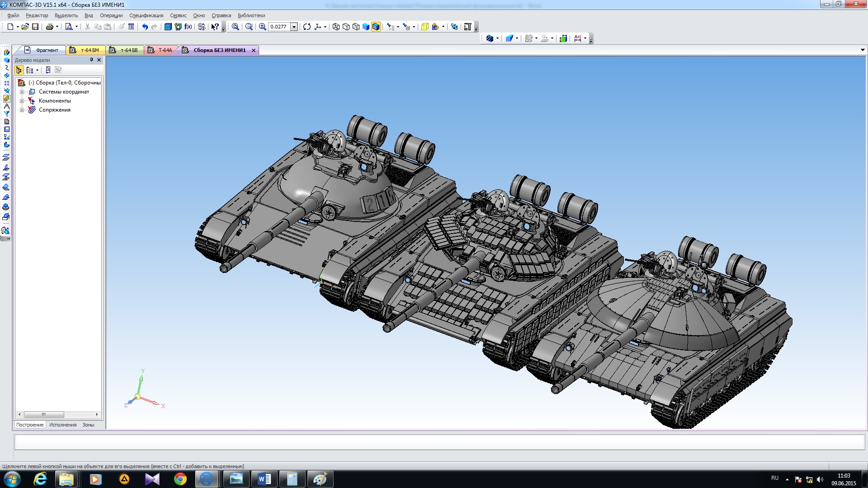
Task: Select the Wireframe display mode icon
Action: point(336,27)
